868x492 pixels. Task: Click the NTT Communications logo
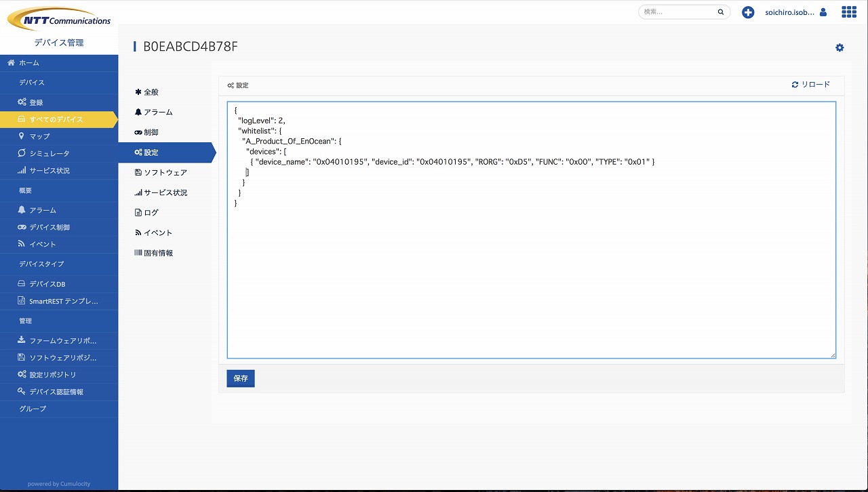(x=60, y=18)
